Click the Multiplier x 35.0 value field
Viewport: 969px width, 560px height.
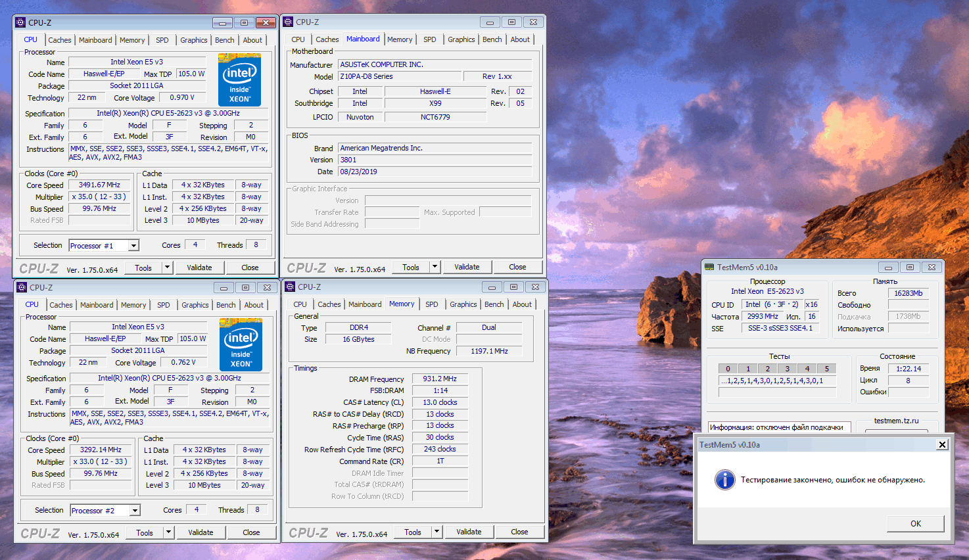click(99, 197)
